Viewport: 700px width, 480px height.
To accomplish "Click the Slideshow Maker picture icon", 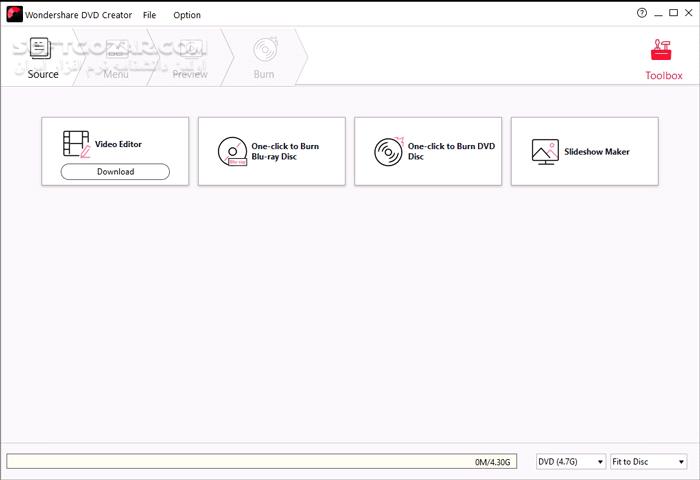I will 545,151.
